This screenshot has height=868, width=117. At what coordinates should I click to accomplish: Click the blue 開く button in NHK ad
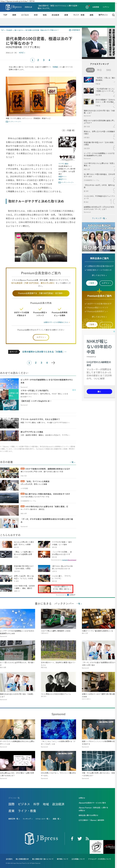click(x=99, y=391)
